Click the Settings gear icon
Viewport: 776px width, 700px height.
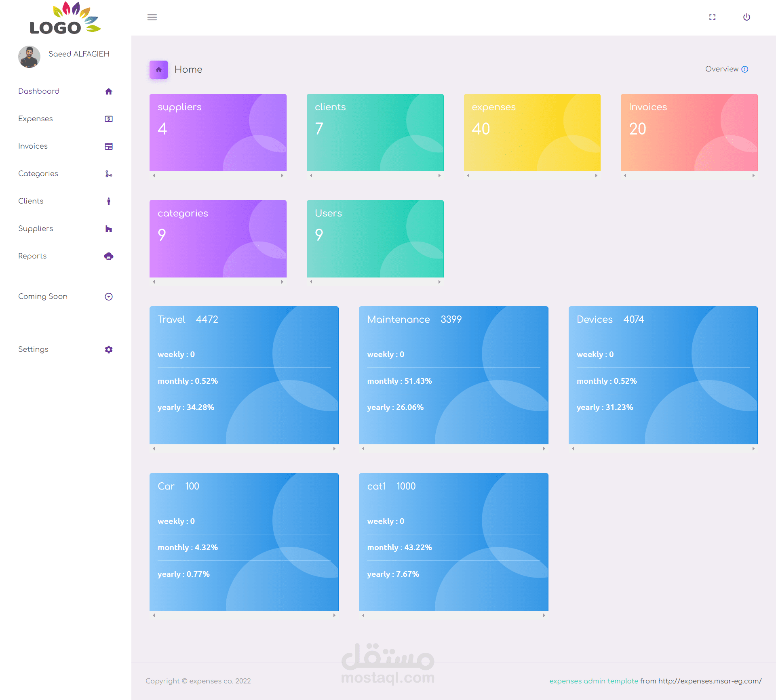108,349
